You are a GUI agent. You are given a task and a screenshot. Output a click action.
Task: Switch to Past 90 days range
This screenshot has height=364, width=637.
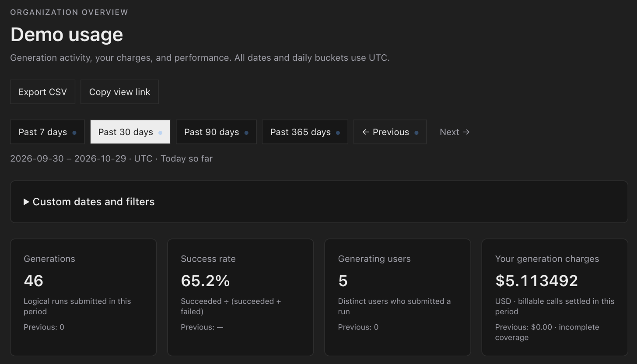(216, 132)
